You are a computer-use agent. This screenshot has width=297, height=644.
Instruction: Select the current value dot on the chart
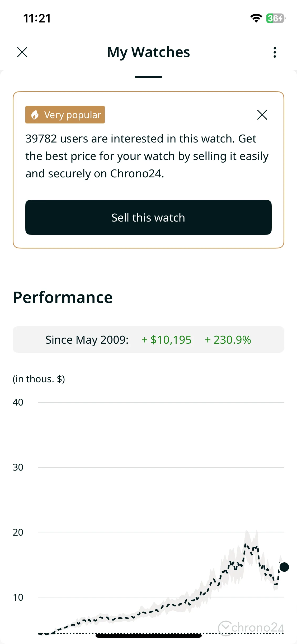tap(284, 567)
